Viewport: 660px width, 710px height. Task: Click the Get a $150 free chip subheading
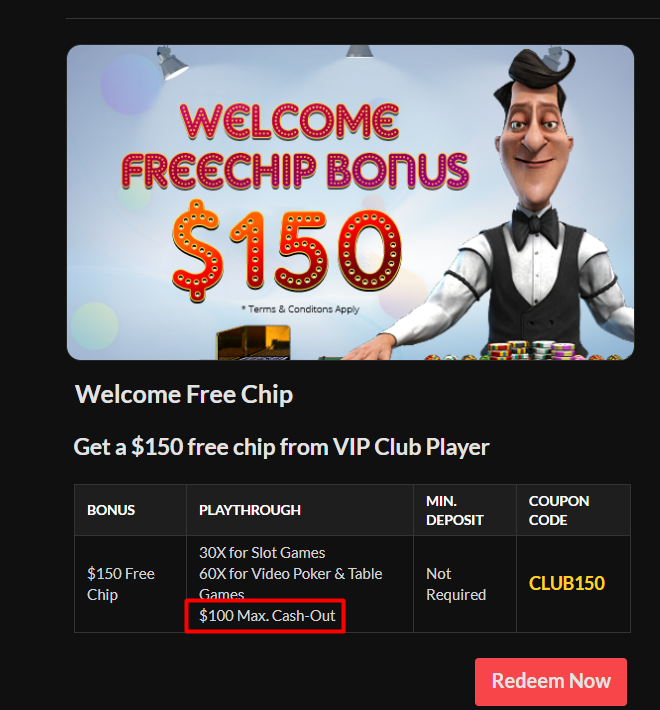pos(281,447)
